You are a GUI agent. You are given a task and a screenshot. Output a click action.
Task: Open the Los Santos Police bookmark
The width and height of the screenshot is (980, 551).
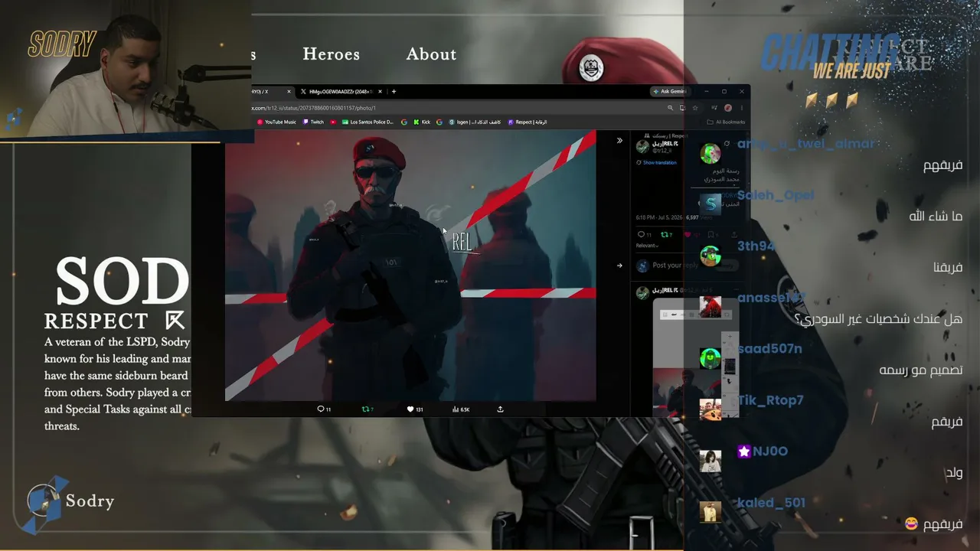(367, 122)
